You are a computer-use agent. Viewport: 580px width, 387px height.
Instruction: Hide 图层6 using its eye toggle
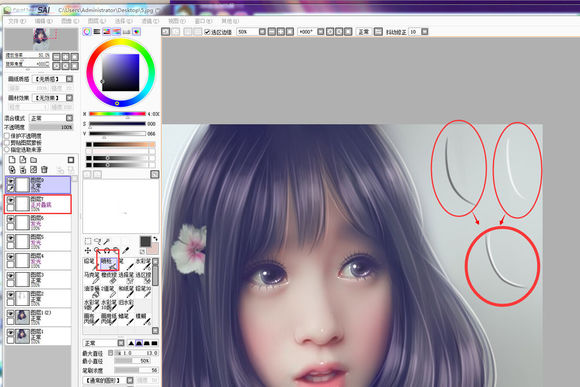10,219
